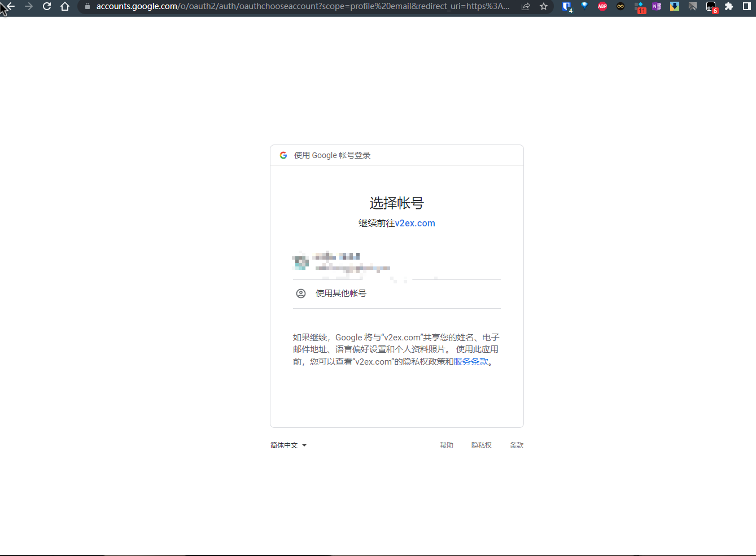
Task: Open the 简体中文 language dropdown
Action: click(288, 445)
